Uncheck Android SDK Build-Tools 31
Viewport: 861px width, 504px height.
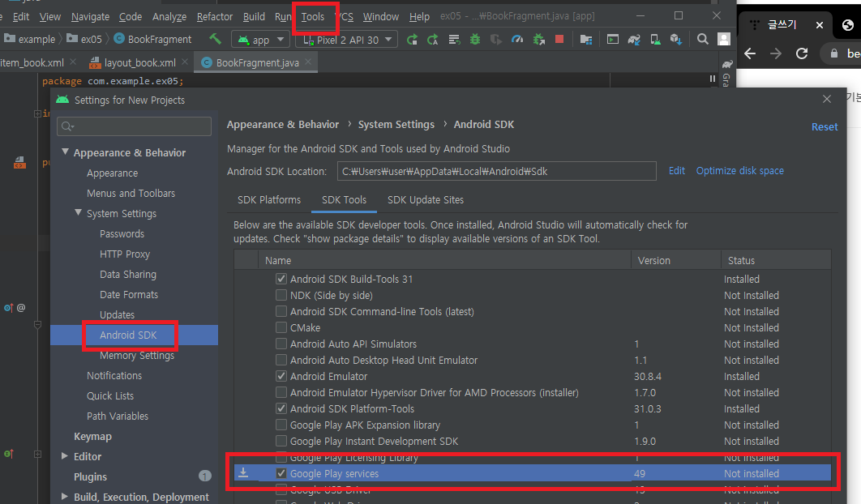click(281, 279)
